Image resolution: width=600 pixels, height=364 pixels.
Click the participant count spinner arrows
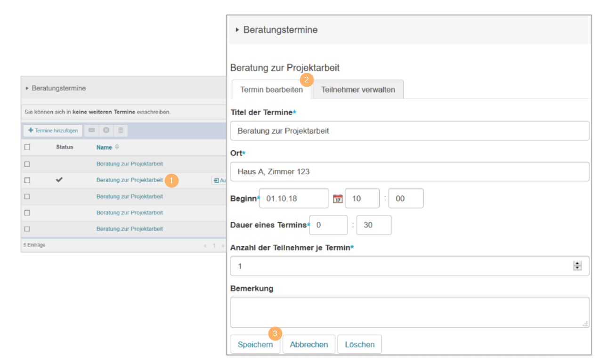tap(577, 266)
